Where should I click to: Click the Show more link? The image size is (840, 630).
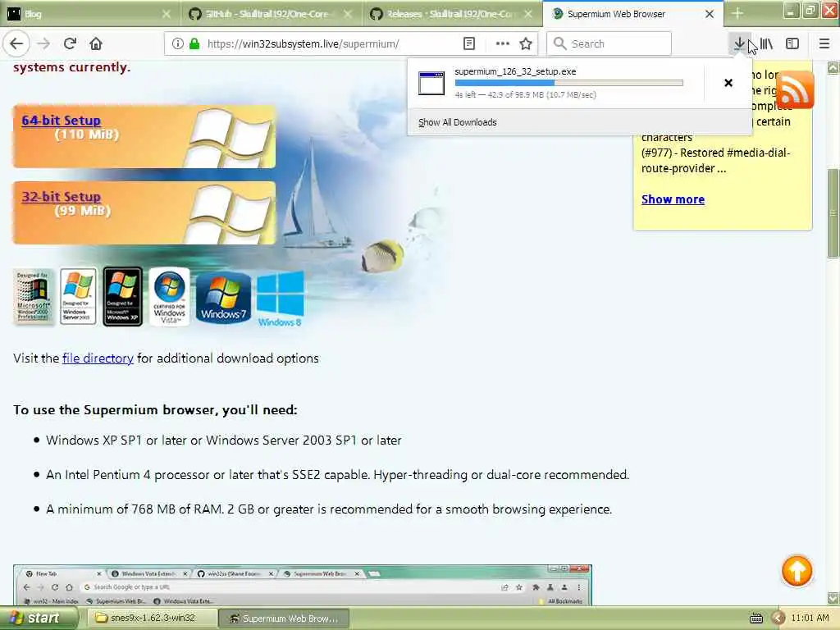click(x=673, y=199)
